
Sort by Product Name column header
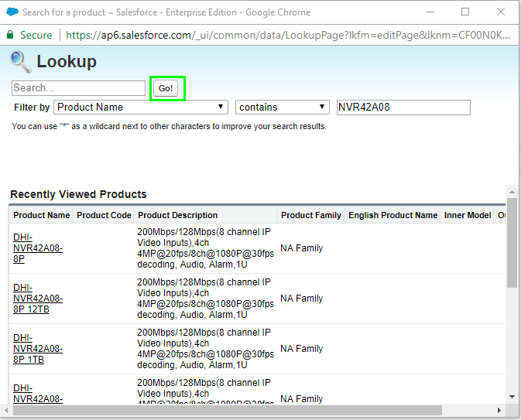(x=42, y=215)
